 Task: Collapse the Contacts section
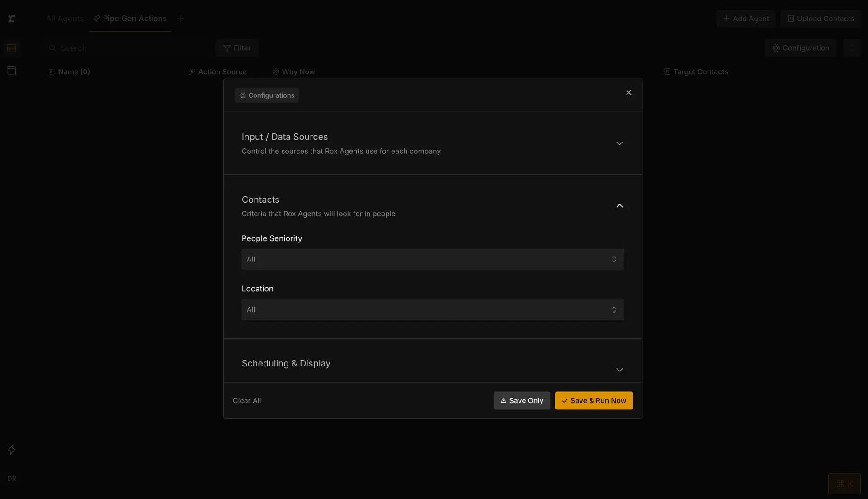point(619,205)
